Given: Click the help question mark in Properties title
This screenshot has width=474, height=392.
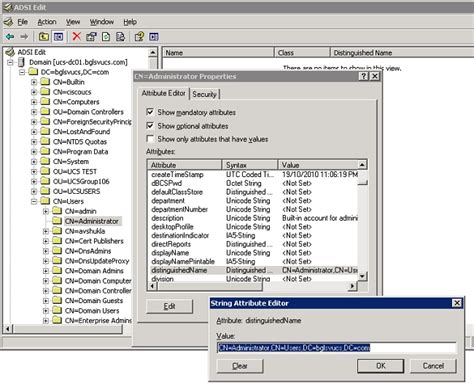Looking at the screenshot, I should pyautogui.click(x=364, y=76).
